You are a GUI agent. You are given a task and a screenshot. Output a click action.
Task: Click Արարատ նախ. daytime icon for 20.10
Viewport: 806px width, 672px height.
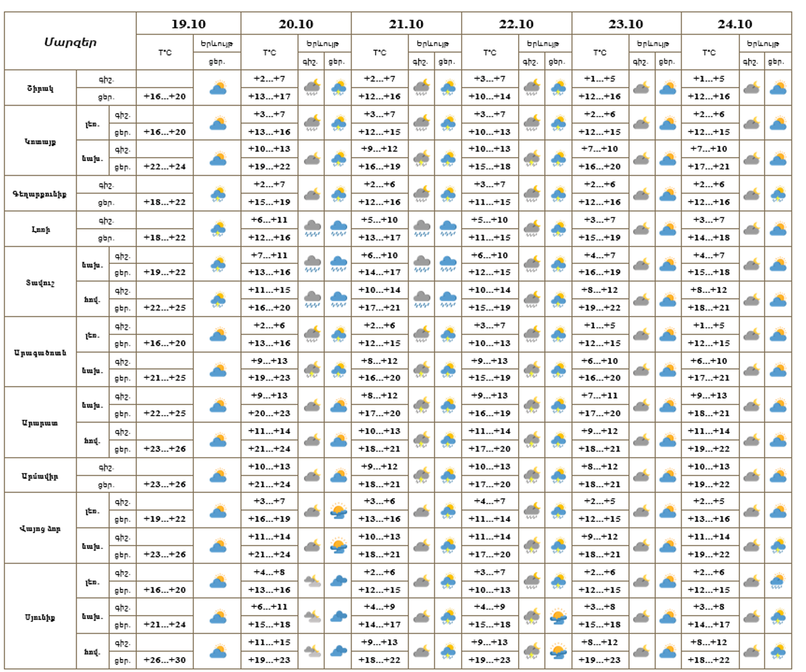point(338,405)
